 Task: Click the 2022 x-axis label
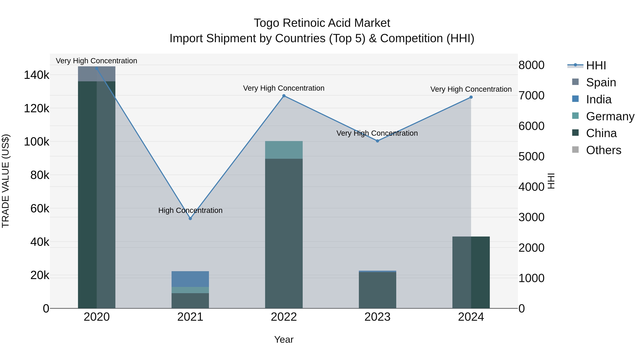pos(284,317)
